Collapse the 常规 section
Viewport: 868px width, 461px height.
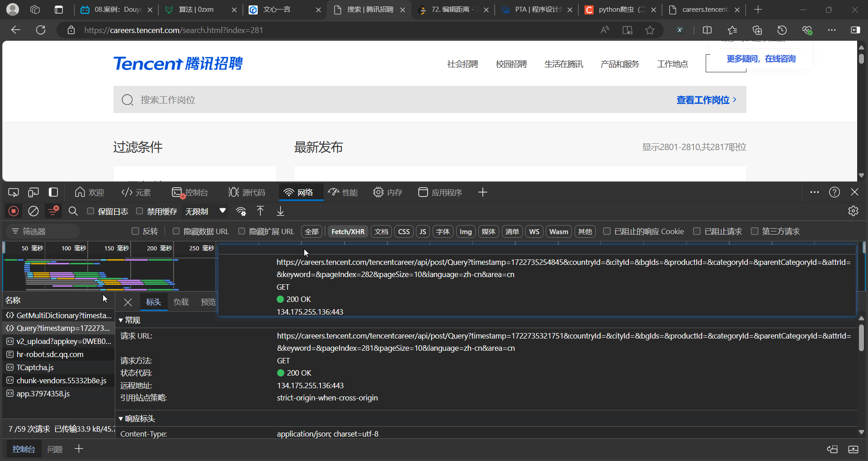coord(121,320)
